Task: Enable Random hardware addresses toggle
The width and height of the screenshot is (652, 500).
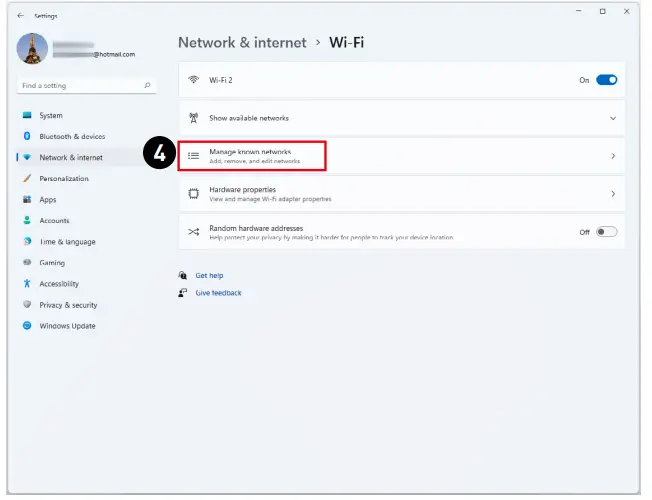Action: click(x=607, y=232)
